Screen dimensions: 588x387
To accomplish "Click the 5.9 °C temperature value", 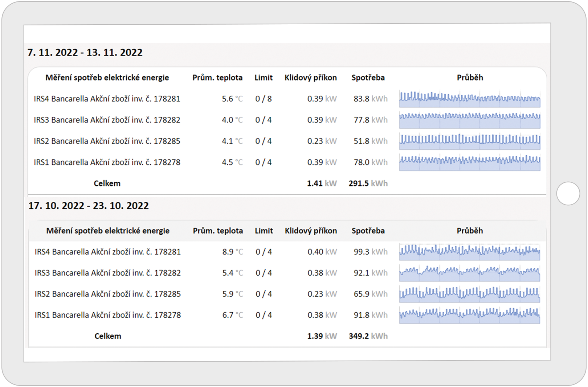I will tap(233, 294).
